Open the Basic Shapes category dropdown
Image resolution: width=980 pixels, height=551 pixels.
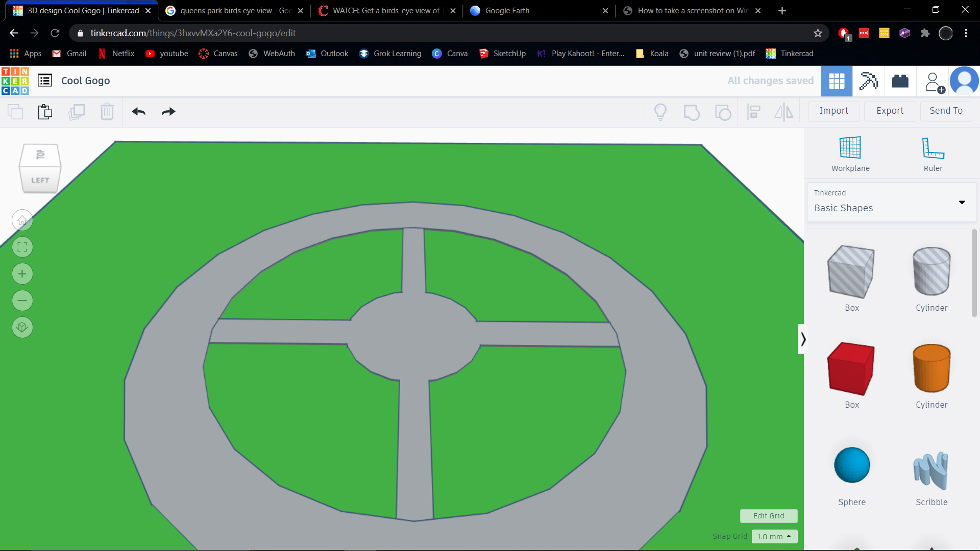(892, 202)
